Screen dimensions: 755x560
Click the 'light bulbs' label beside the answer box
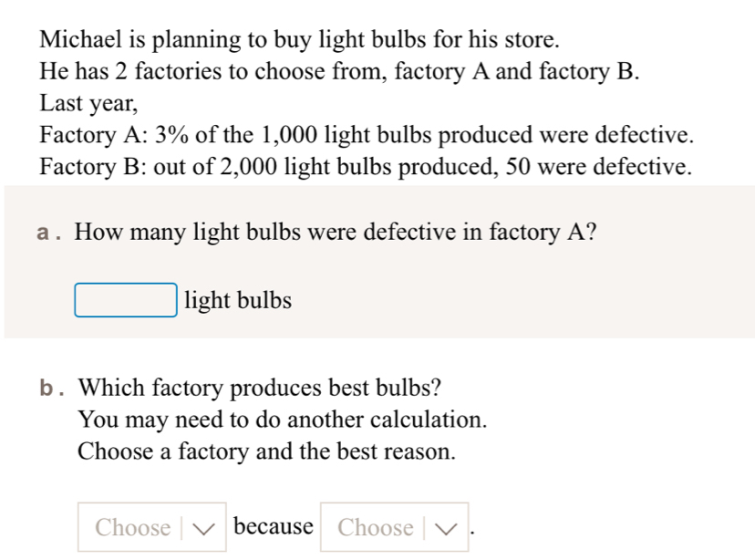coord(238,300)
